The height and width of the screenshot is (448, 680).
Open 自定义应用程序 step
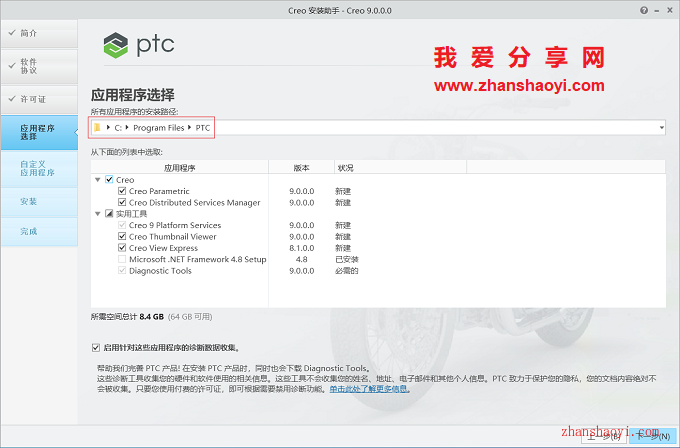click(39, 168)
